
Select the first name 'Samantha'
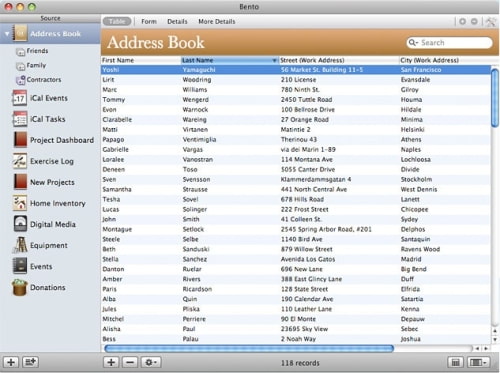click(x=117, y=189)
